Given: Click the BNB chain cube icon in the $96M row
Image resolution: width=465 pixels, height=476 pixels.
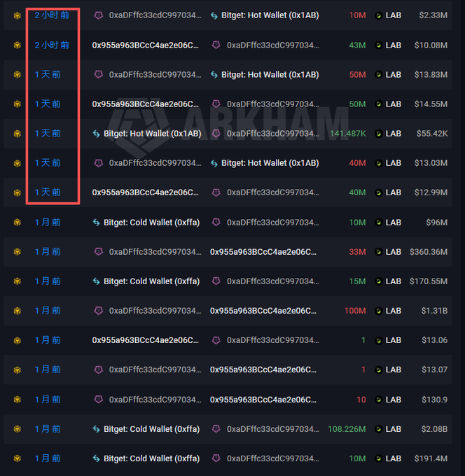Looking at the screenshot, I should tap(18, 223).
